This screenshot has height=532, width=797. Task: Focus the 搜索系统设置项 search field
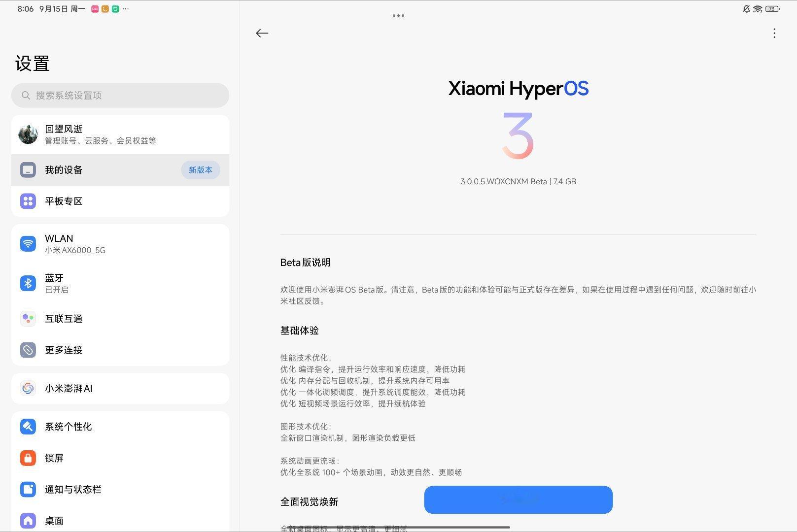click(x=120, y=95)
